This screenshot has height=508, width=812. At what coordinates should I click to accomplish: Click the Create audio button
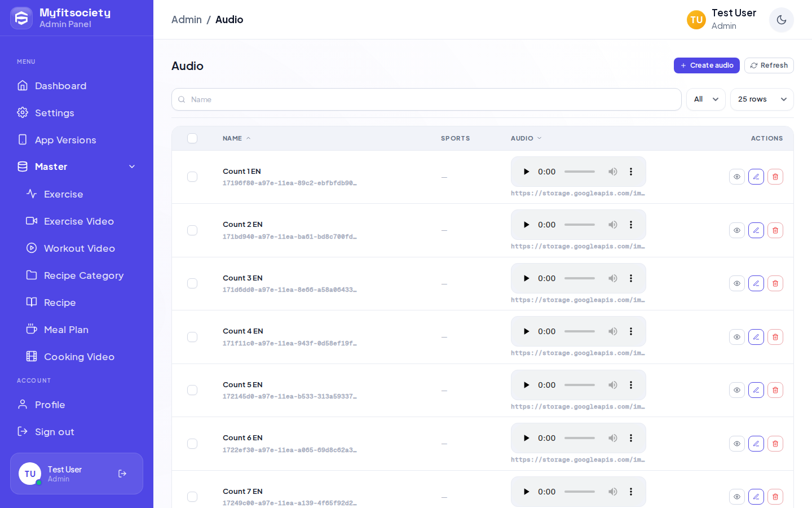pos(707,65)
